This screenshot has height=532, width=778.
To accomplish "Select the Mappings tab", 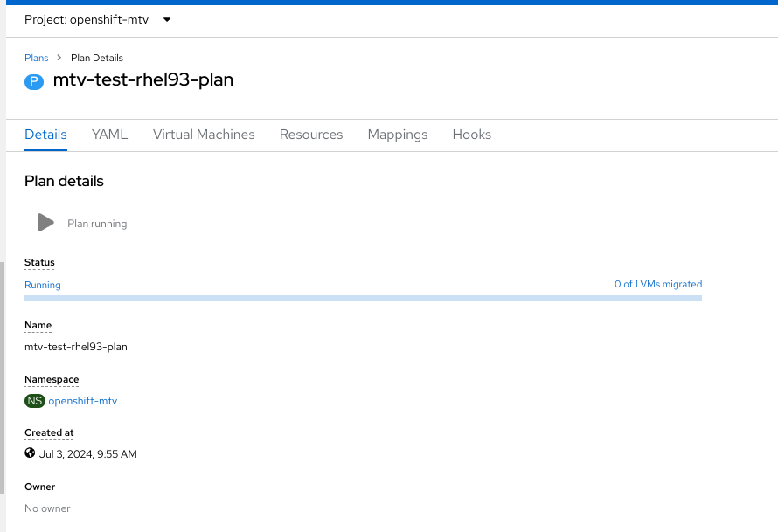I will point(398,135).
